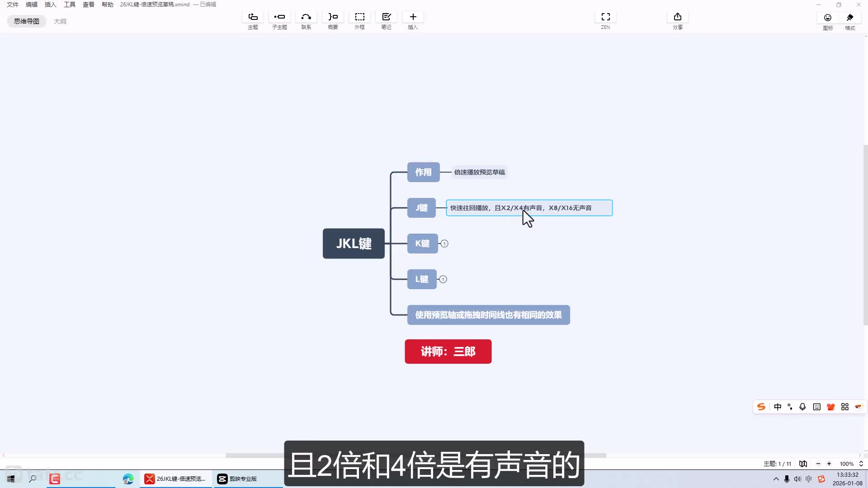Click the 概要 summary icon

coord(333,17)
